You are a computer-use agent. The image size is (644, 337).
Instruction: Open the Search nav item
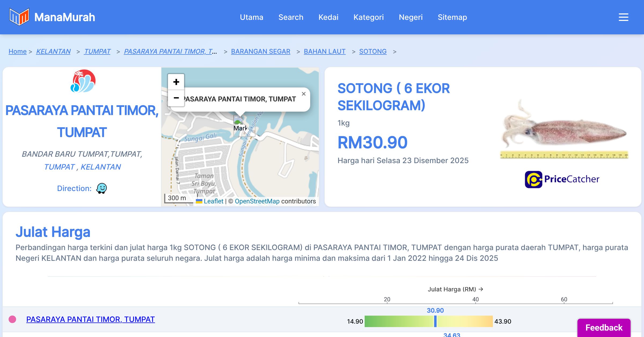click(x=291, y=17)
